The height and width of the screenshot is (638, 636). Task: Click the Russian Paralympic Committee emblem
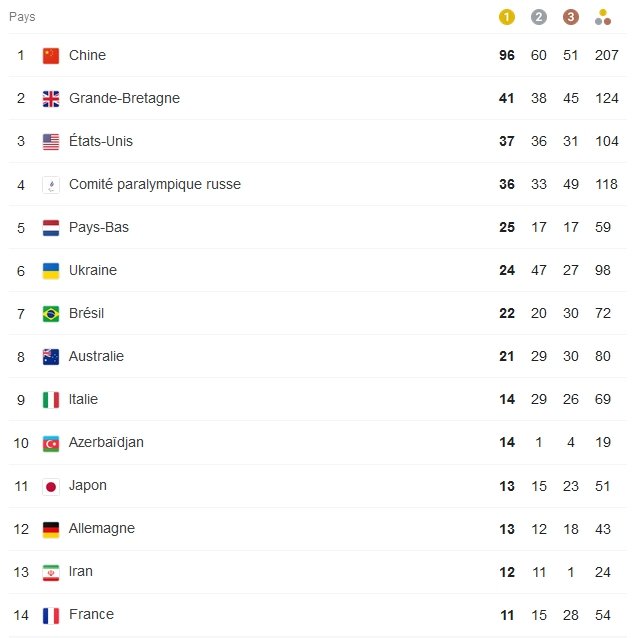51,185
